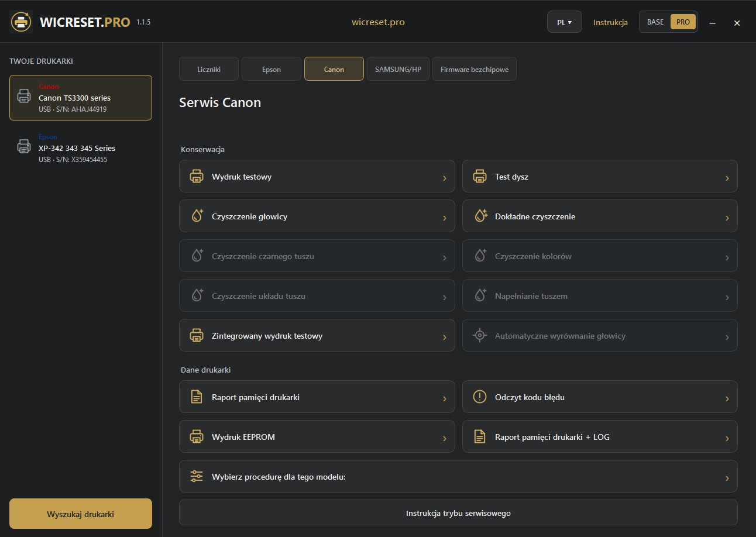Start Czyszczenie głowicy maintenance

coord(317,216)
